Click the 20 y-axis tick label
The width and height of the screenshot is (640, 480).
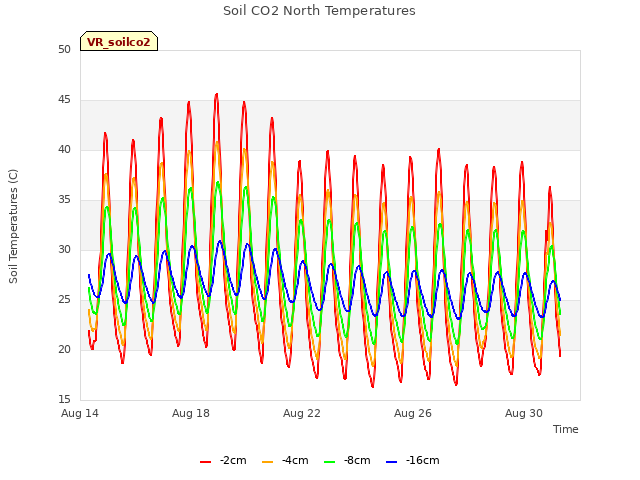[x=64, y=349]
